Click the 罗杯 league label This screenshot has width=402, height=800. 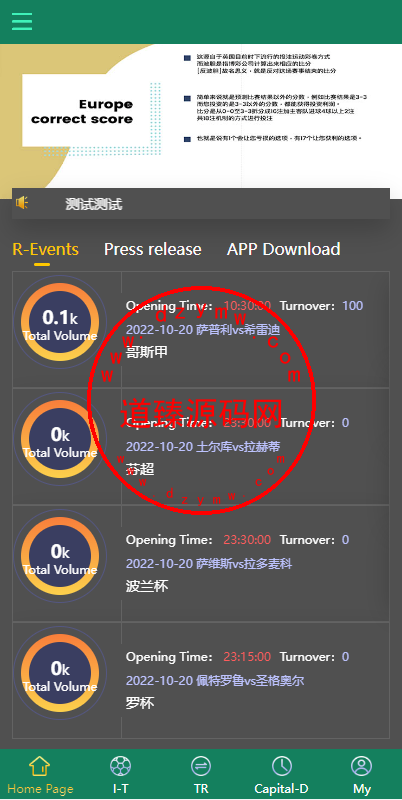pos(140,704)
